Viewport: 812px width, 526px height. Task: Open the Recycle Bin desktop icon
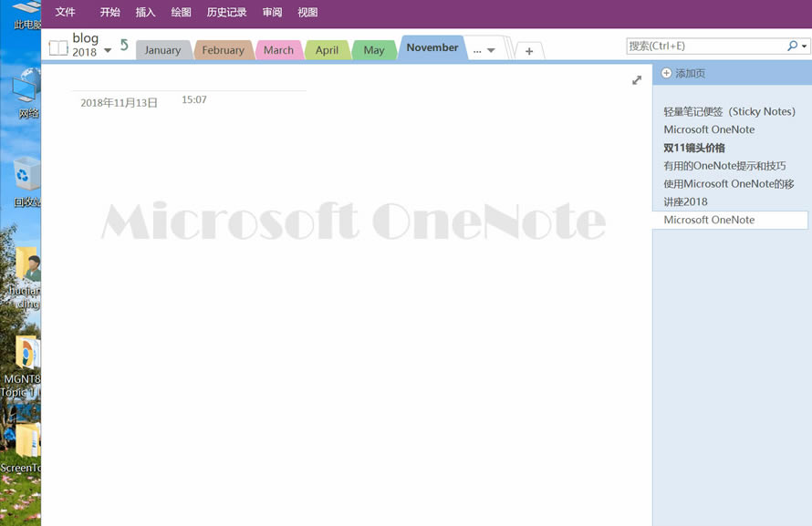[x=26, y=181]
